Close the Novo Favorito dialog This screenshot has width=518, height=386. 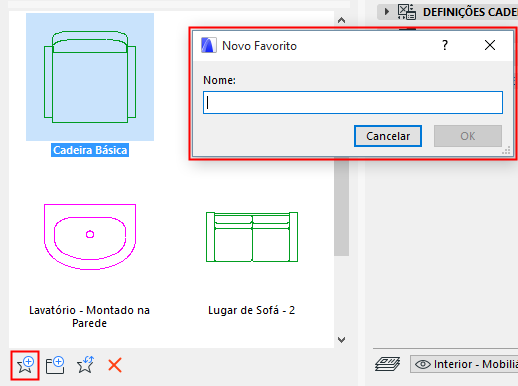pyautogui.click(x=490, y=45)
